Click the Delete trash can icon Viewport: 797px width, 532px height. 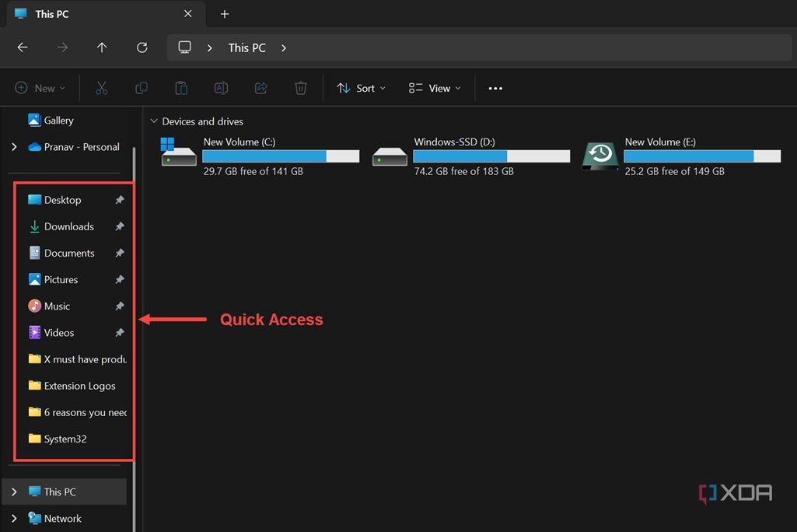(x=300, y=88)
